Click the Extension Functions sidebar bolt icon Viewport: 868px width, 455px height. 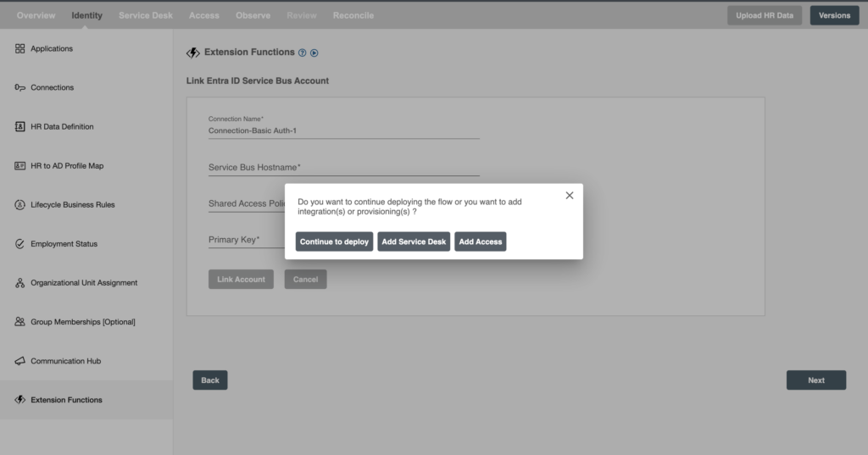[20, 400]
